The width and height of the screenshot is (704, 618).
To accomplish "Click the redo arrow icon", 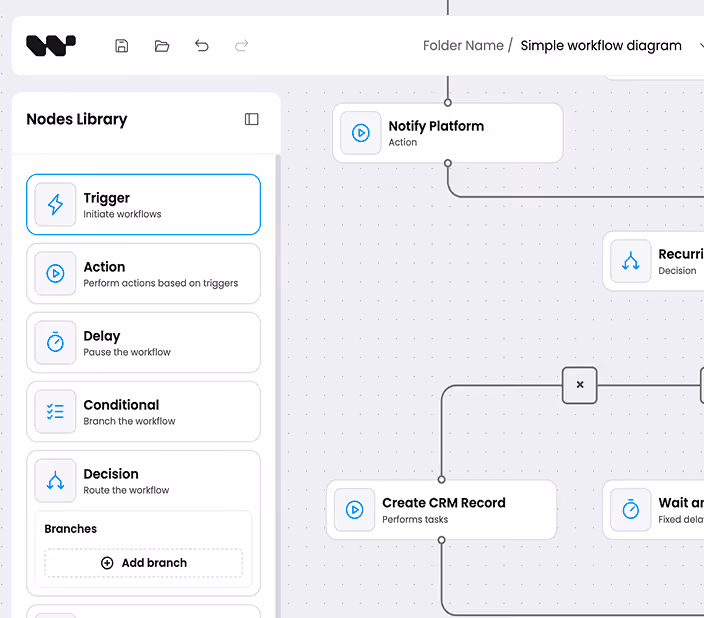I will tap(242, 45).
